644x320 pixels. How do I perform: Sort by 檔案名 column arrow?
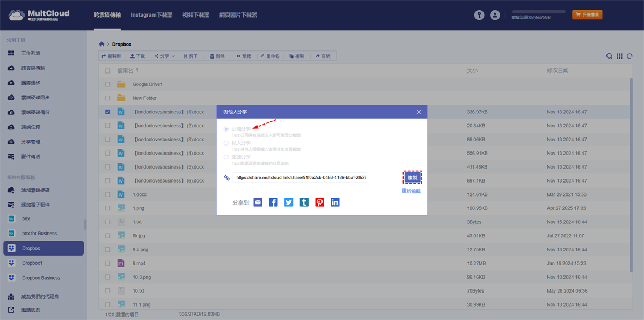[137, 70]
